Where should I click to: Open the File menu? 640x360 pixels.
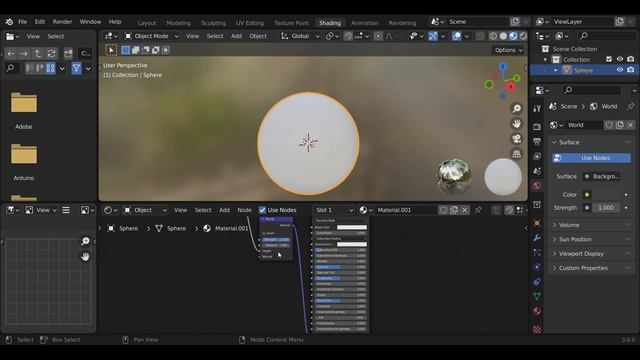[22, 22]
